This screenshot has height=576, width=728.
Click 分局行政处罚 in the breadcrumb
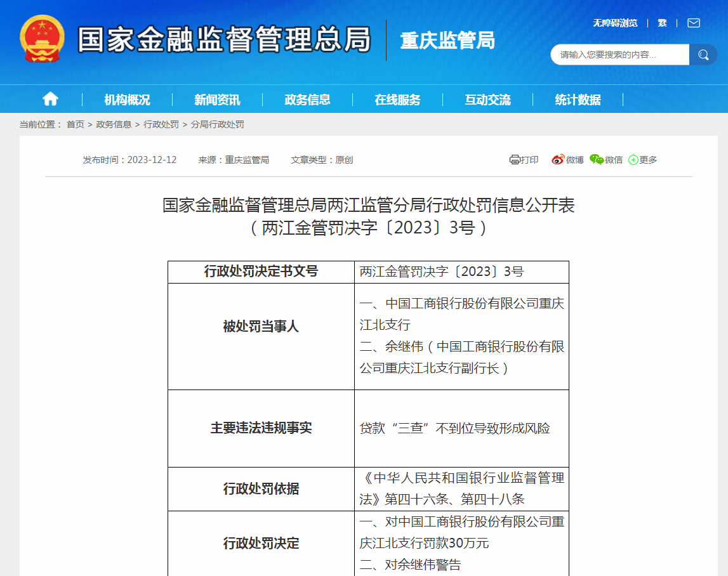click(x=217, y=124)
